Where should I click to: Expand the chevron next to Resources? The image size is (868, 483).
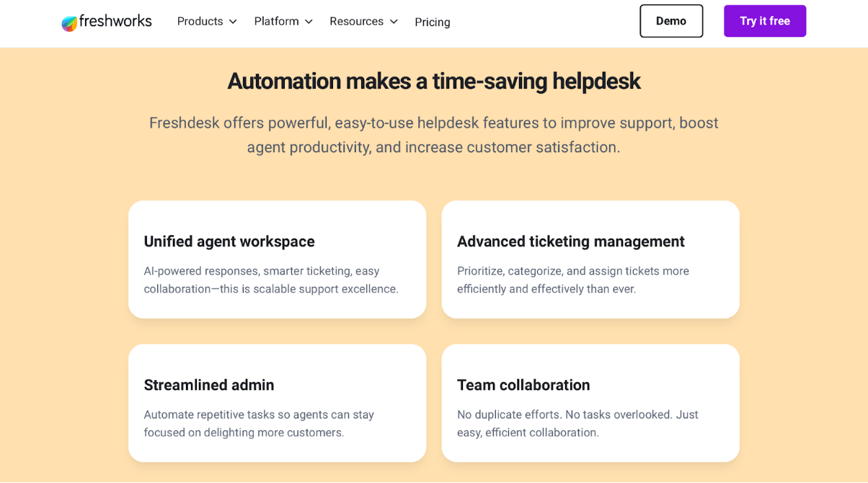pyautogui.click(x=394, y=22)
